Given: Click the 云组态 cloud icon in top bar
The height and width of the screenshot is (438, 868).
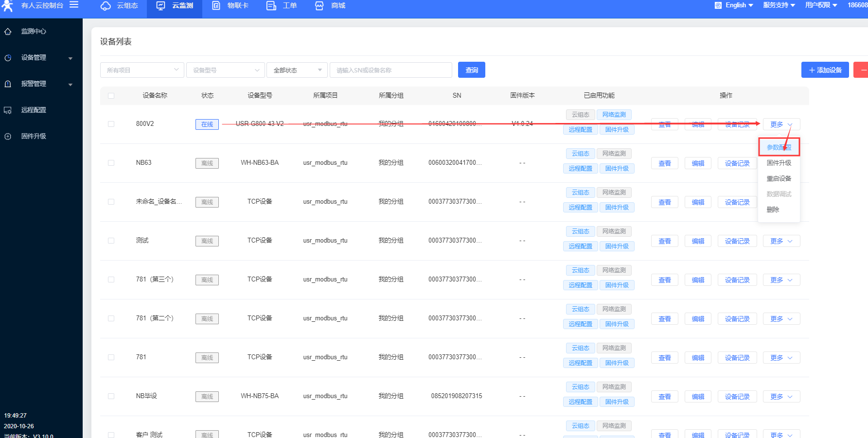Looking at the screenshot, I should click(106, 6).
